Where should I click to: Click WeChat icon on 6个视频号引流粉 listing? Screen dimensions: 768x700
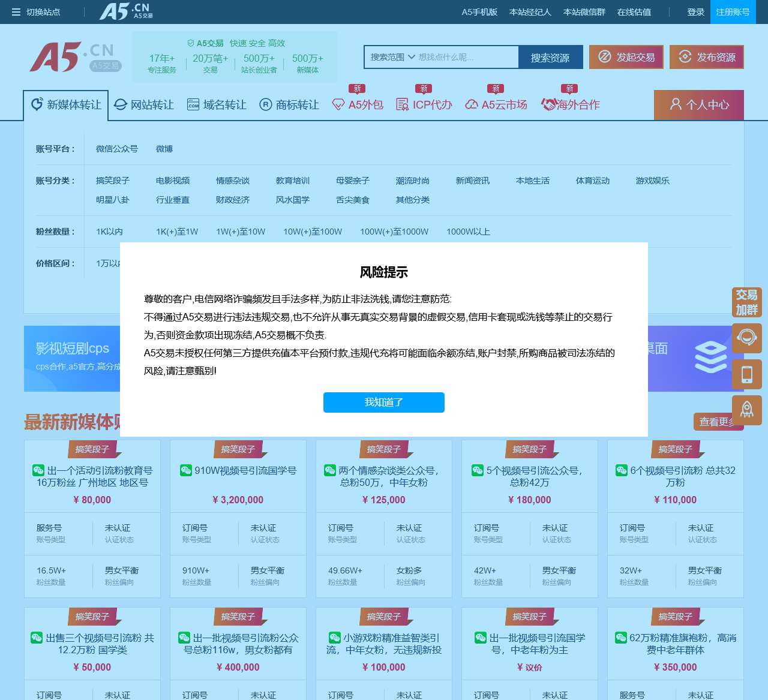[x=622, y=470]
